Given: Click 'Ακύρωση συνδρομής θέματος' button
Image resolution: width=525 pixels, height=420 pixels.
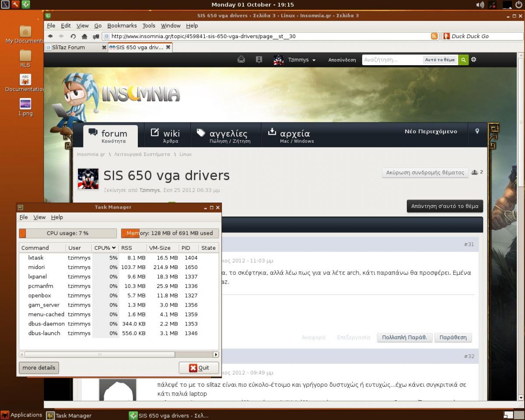Looking at the screenshot, I should pos(425,172).
